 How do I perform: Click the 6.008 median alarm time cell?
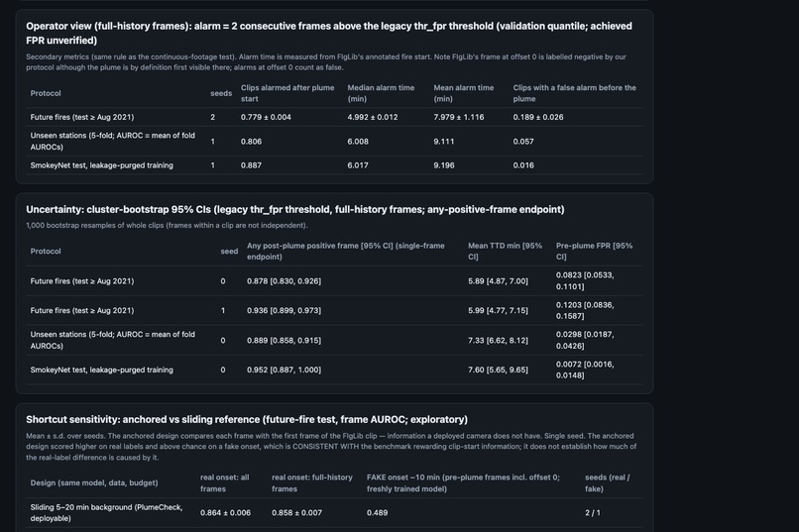358,142
